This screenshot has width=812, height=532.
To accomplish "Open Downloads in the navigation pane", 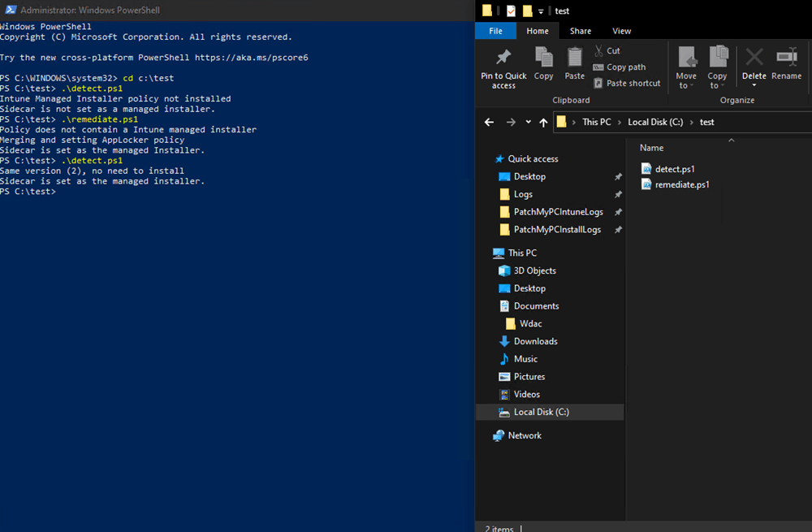I will pyautogui.click(x=535, y=341).
